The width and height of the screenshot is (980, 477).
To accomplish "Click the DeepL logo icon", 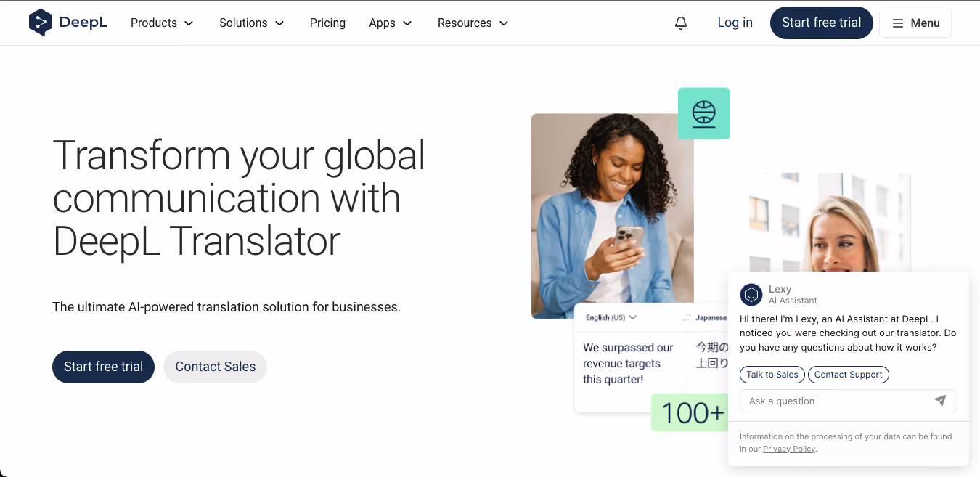I will (x=40, y=23).
